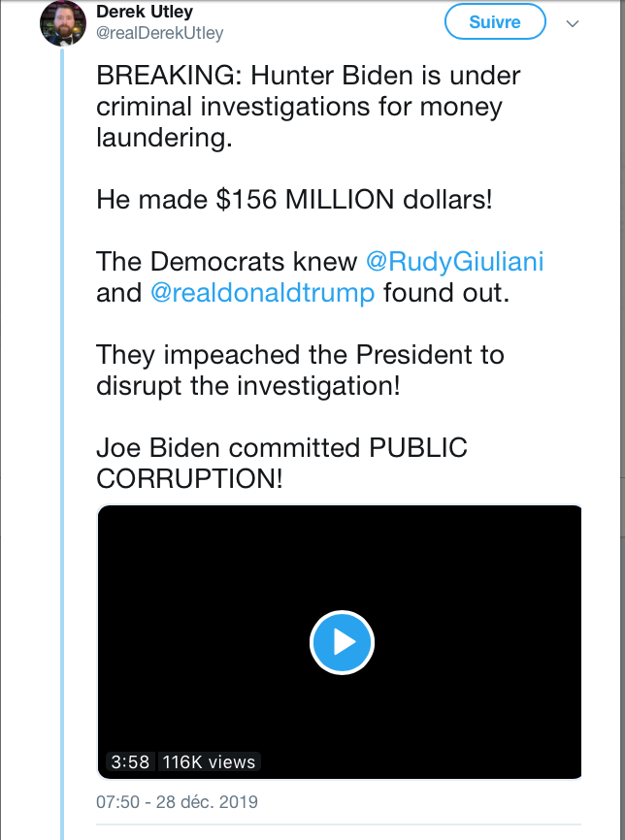Viewport: 625px width, 840px height.
Task: Click the blue thread line beside tweet
Action: click(x=63, y=436)
